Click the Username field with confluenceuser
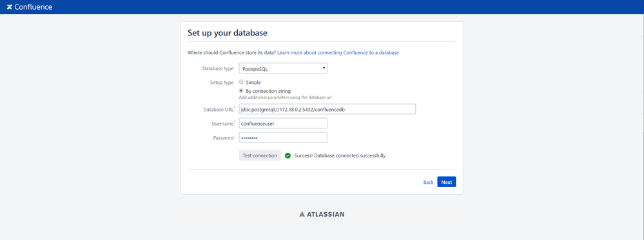 pyautogui.click(x=283, y=123)
